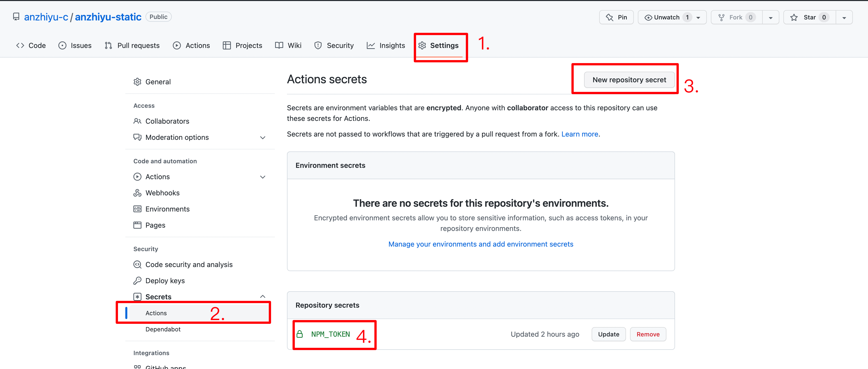Open the Fork dropdown arrow
Viewport: 868px width, 369px height.
771,17
